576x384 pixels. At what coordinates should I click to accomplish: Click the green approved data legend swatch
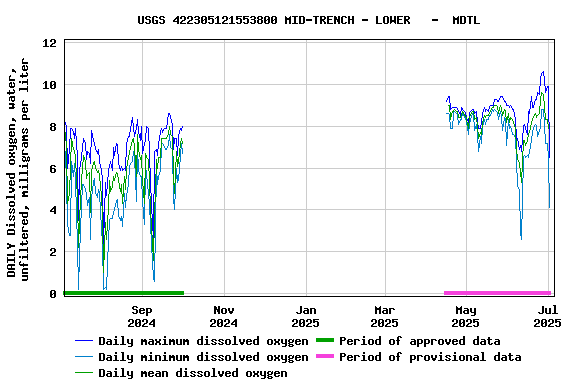coord(325,340)
